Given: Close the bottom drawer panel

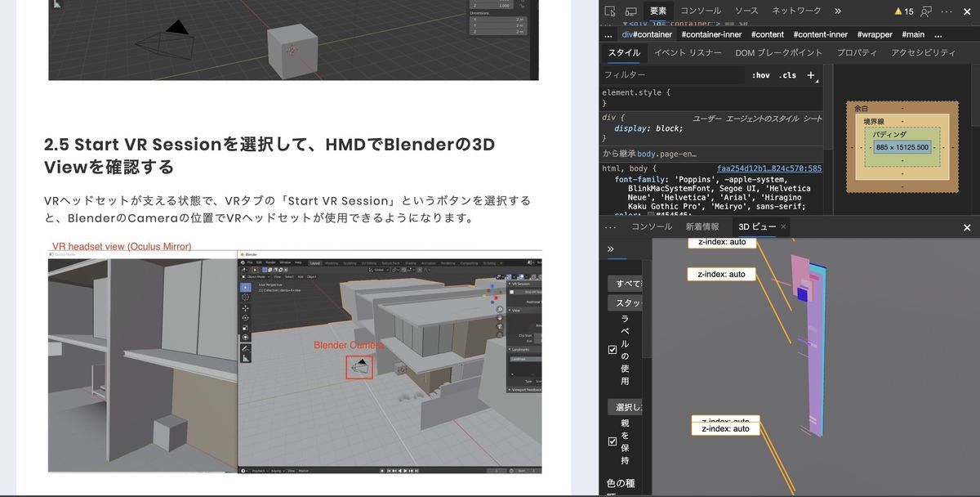Looking at the screenshot, I should pos(967,227).
